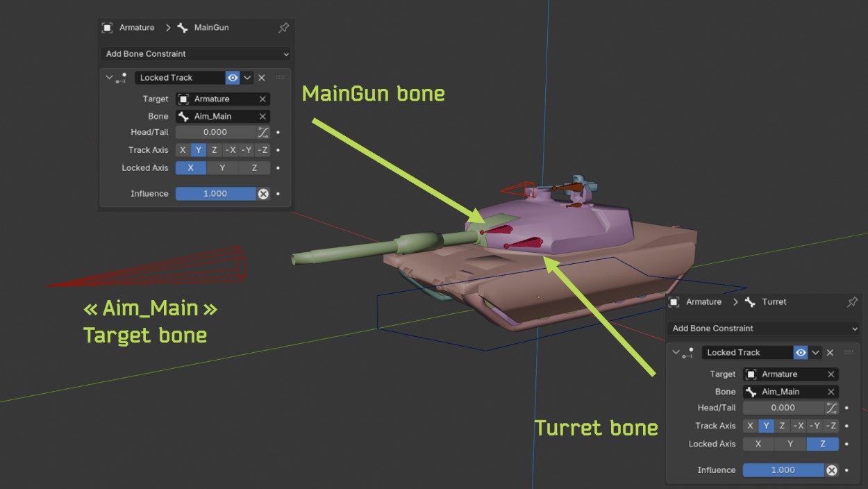Image resolution: width=868 pixels, height=489 pixels.
Task: Animate MainGun Track Axis property dot
Action: point(278,150)
